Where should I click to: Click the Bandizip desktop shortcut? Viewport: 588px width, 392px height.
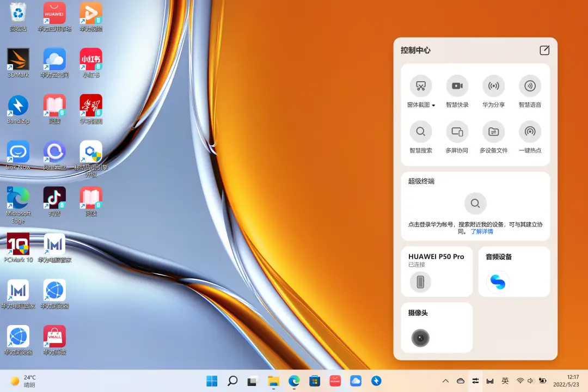click(x=18, y=109)
